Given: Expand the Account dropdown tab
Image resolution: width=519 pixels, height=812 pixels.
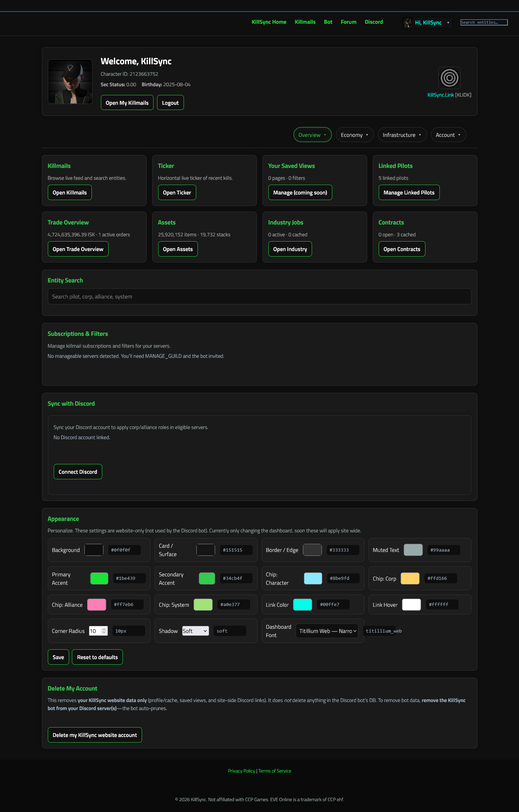Looking at the screenshot, I should coord(448,135).
